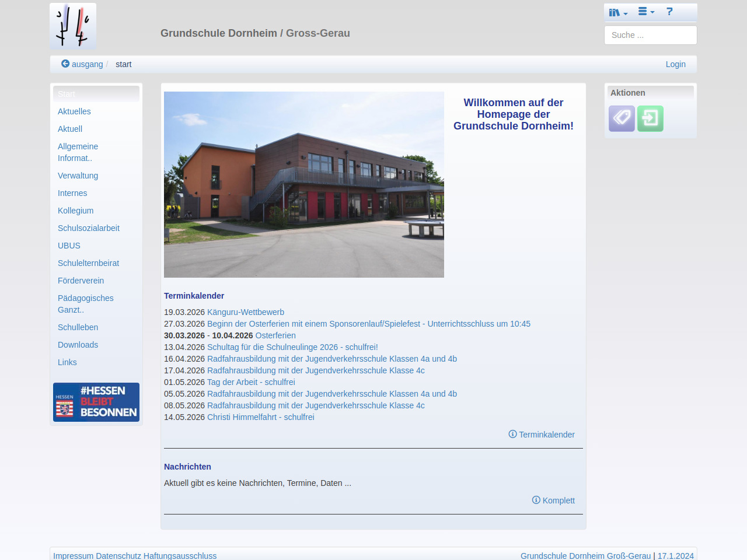Click the purple tags action icon
Image resolution: width=747 pixels, height=560 pixels.
click(x=622, y=118)
